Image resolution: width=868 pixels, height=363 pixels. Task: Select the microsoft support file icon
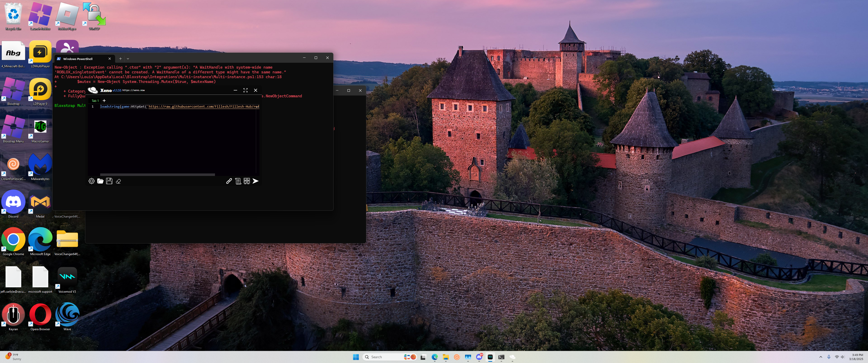pos(40,280)
